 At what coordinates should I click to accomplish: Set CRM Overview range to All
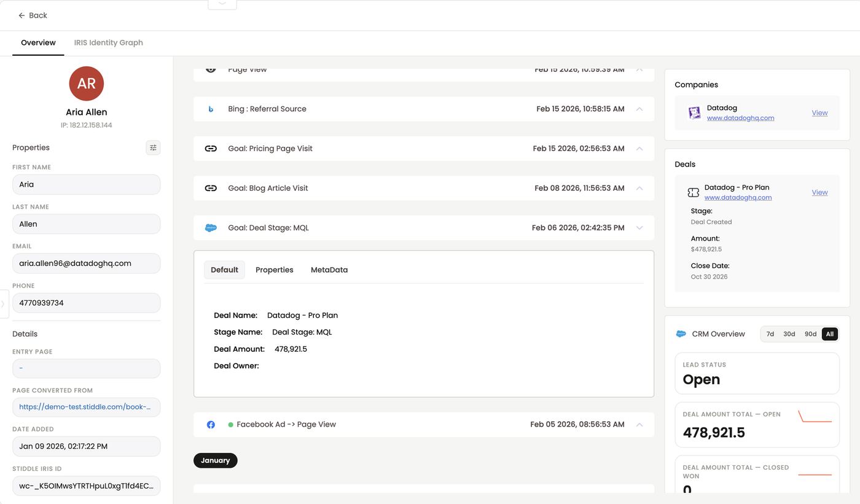click(830, 334)
